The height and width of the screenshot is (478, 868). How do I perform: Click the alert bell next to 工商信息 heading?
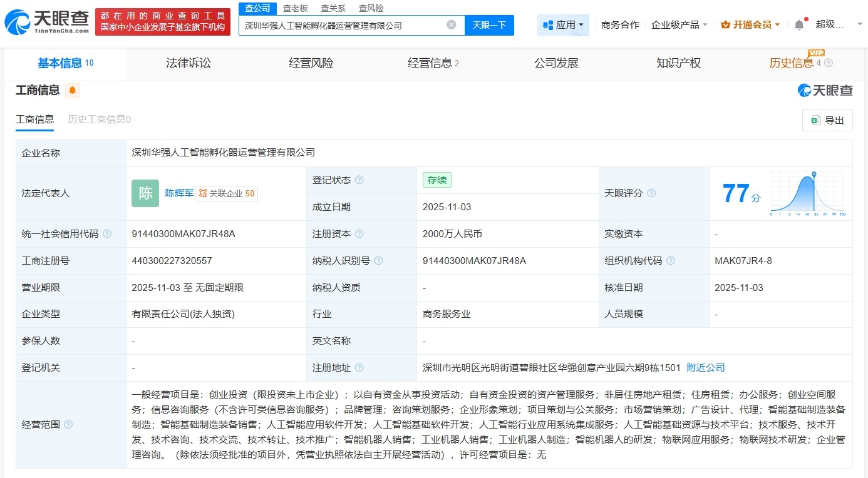point(71,90)
